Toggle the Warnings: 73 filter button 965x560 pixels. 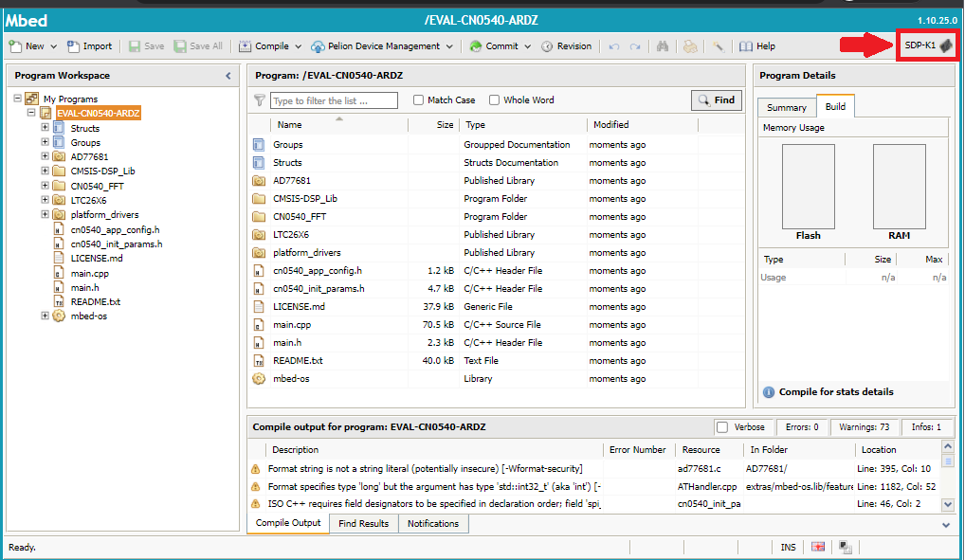coord(865,427)
